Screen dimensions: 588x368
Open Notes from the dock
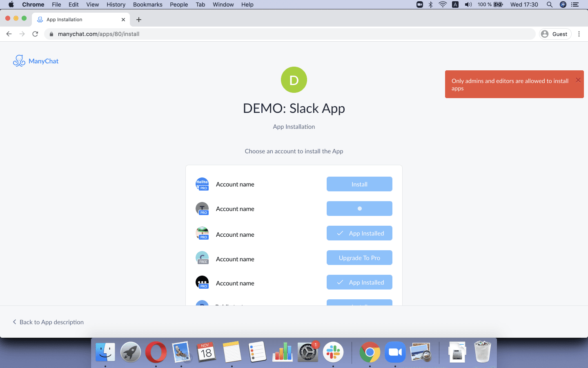click(232, 352)
